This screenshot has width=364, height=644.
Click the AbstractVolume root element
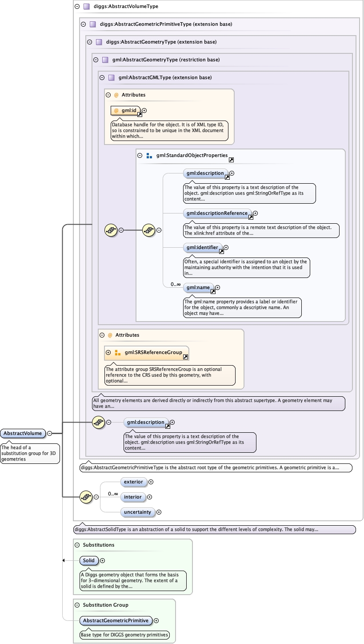coord(23,433)
